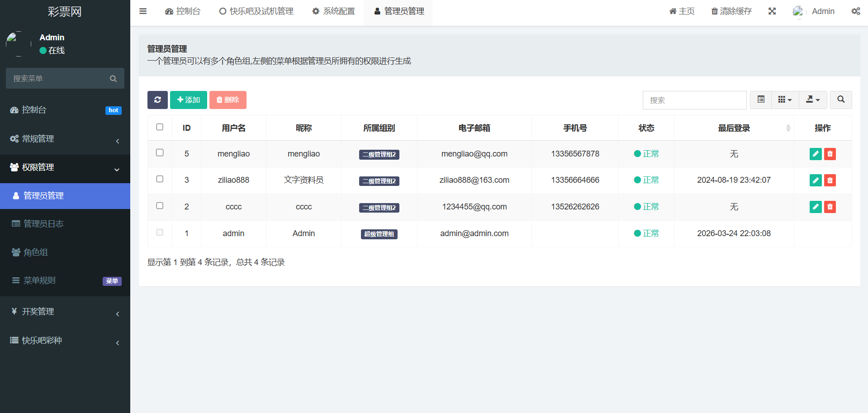Image resolution: width=868 pixels, height=413 pixels.
Task: Select the checkbox for cccc row
Action: pyautogui.click(x=160, y=206)
